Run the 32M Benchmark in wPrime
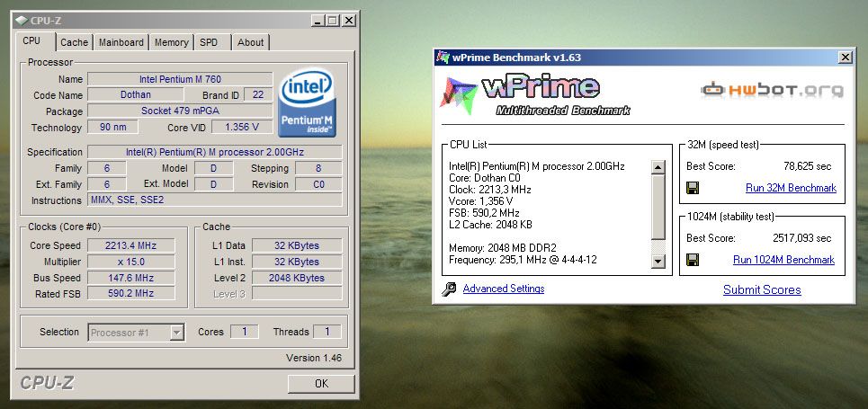This screenshot has height=409, width=868. point(791,188)
